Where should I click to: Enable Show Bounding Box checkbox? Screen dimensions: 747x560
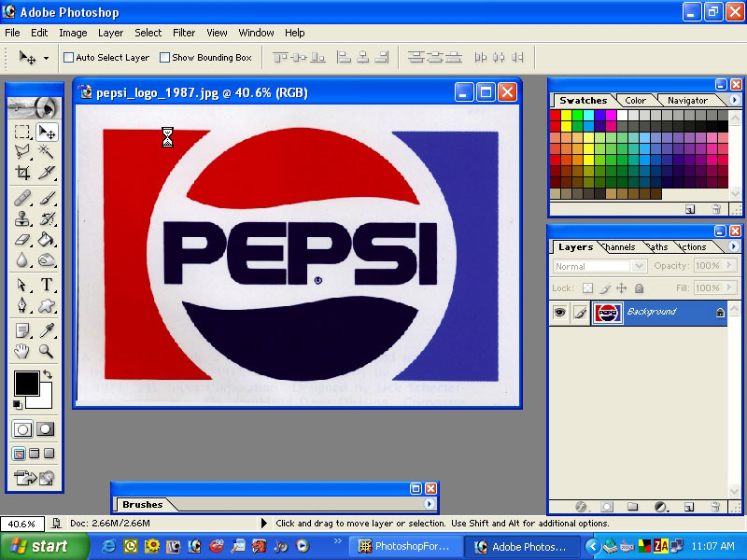pos(164,58)
